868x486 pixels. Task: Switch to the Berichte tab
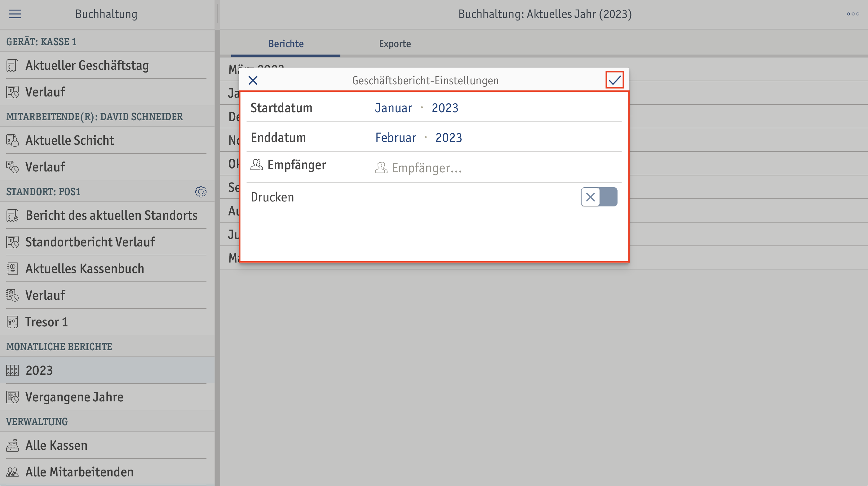pyautogui.click(x=286, y=44)
